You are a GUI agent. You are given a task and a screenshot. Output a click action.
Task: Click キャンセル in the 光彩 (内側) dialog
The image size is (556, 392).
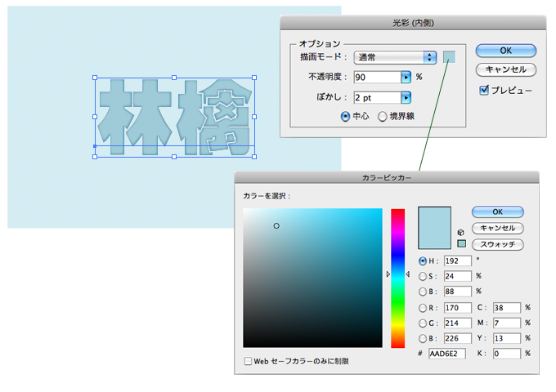(x=505, y=69)
